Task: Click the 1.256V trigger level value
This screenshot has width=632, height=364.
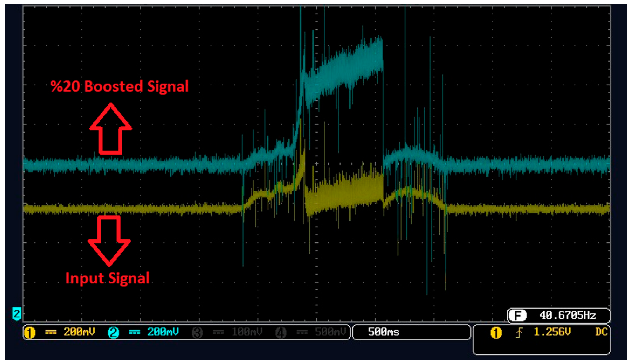Action: (552, 332)
